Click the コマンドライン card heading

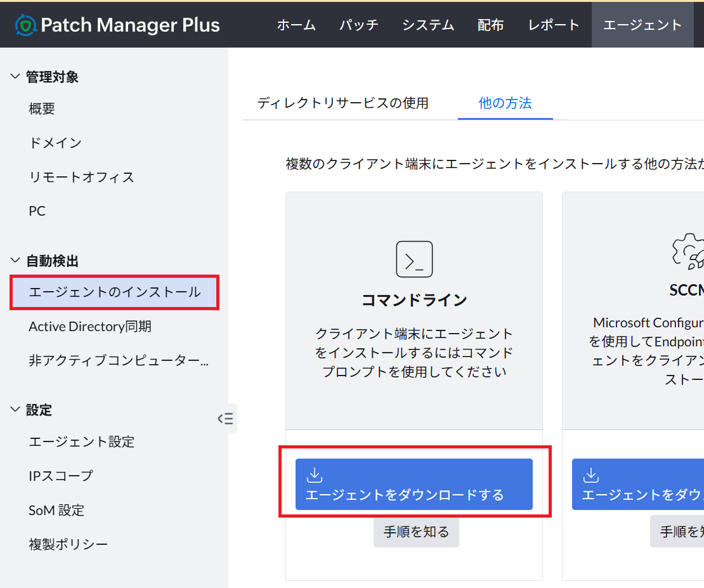414,300
